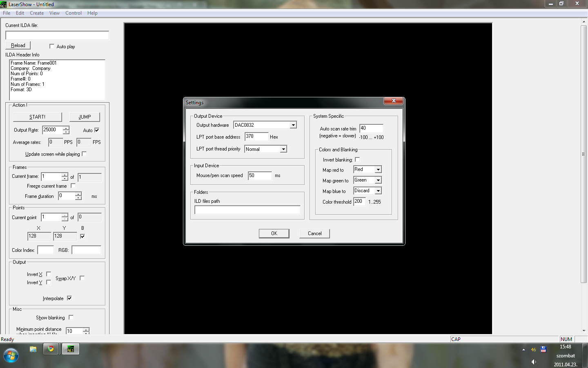Open Windows Explorer from the taskbar
588x368 pixels.
coord(33,349)
